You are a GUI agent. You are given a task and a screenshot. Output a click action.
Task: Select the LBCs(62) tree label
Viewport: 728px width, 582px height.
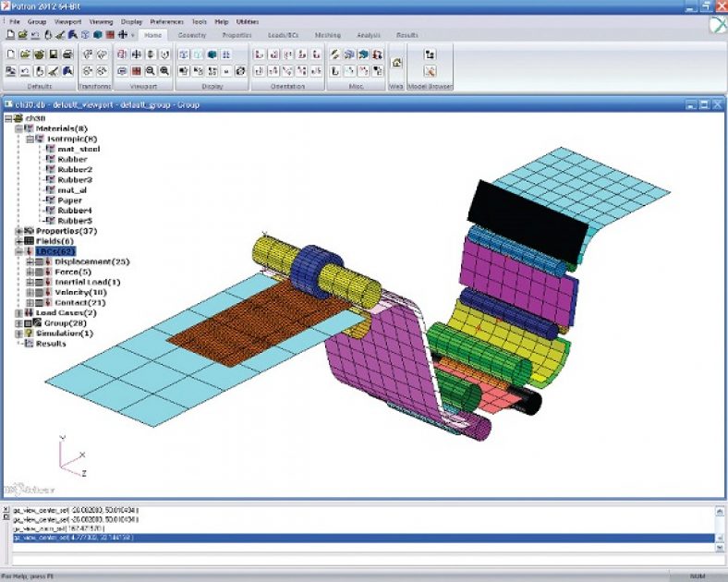tap(55, 251)
